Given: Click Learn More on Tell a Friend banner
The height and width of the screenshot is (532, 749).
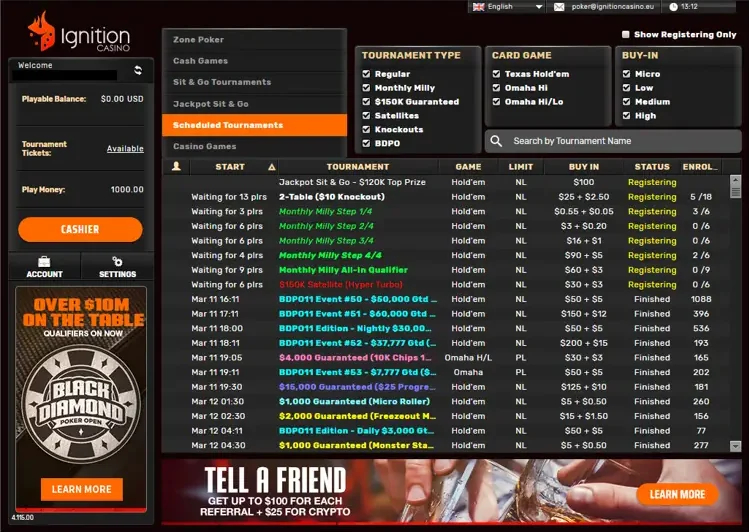Looking at the screenshot, I should tap(677, 494).
